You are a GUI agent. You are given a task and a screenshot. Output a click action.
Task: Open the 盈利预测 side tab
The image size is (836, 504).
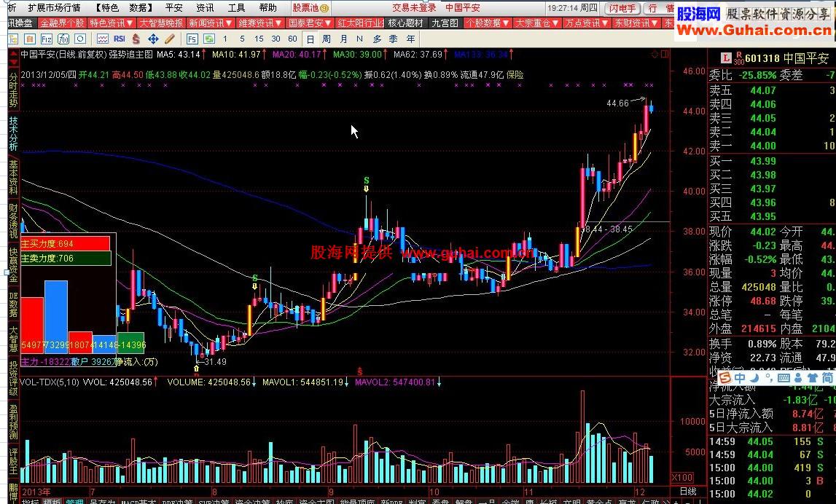point(13,421)
